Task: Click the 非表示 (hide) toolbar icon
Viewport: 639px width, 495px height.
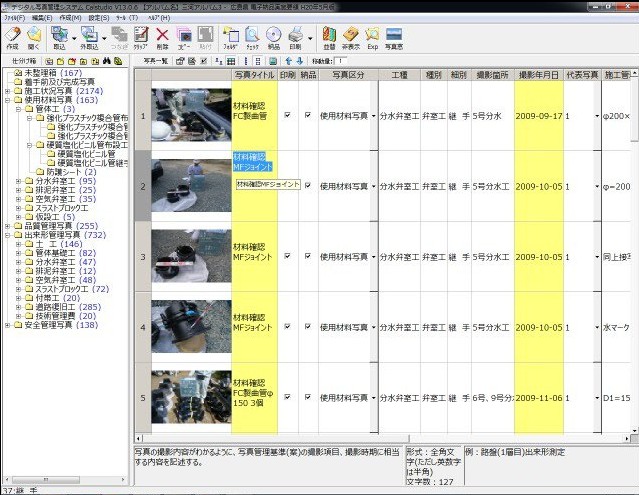Action: [x=350, y=38]
